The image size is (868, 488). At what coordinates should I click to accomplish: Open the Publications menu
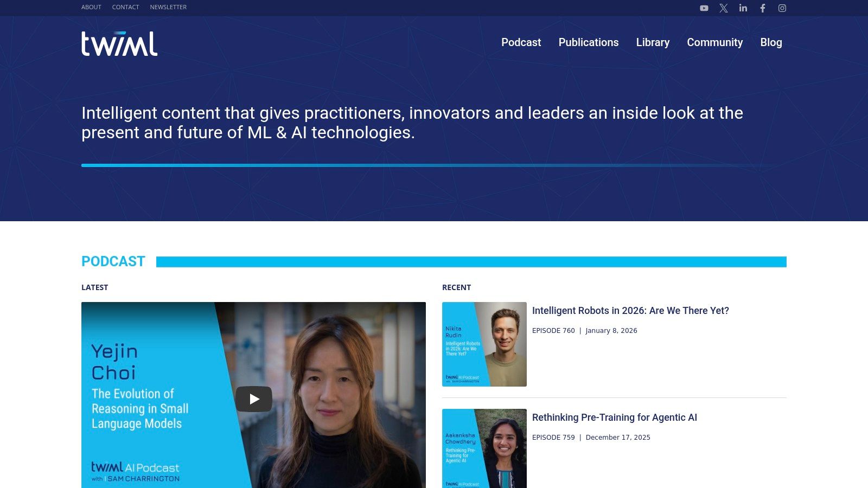(589, 42)
